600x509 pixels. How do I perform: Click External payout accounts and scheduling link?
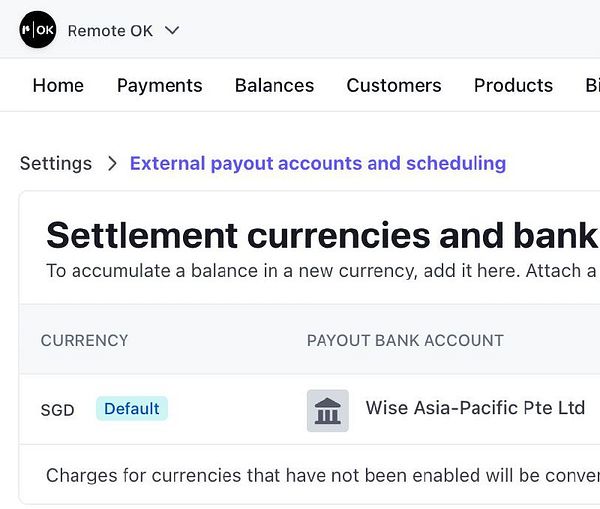coord(318,163)
